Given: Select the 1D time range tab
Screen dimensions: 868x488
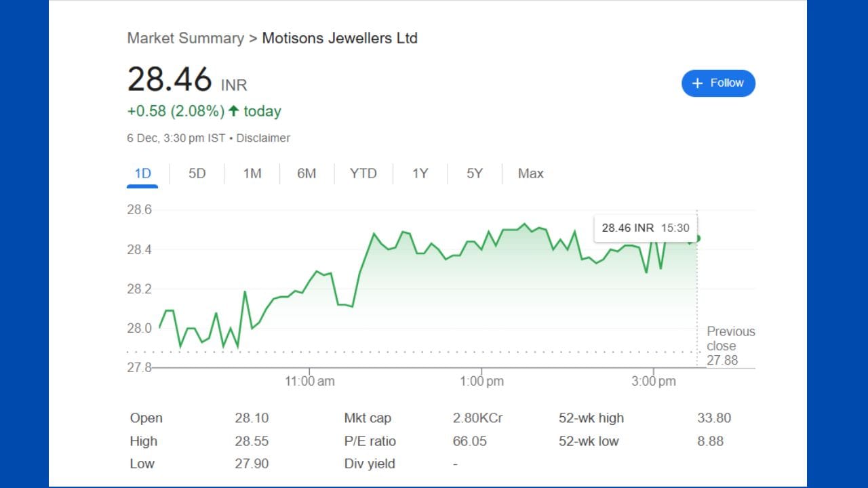Looking at the screenshot, I should (142, 174).
